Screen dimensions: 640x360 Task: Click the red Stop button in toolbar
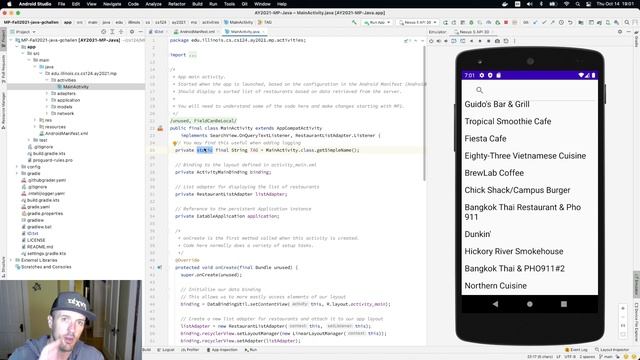click(506, 22)
